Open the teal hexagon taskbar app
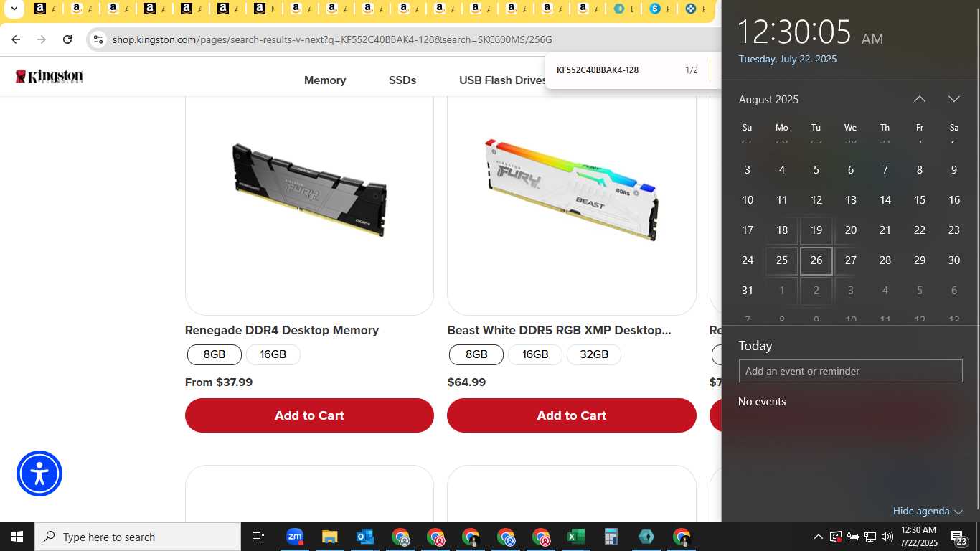Screen dimensions: 980x551 (646, 537)
